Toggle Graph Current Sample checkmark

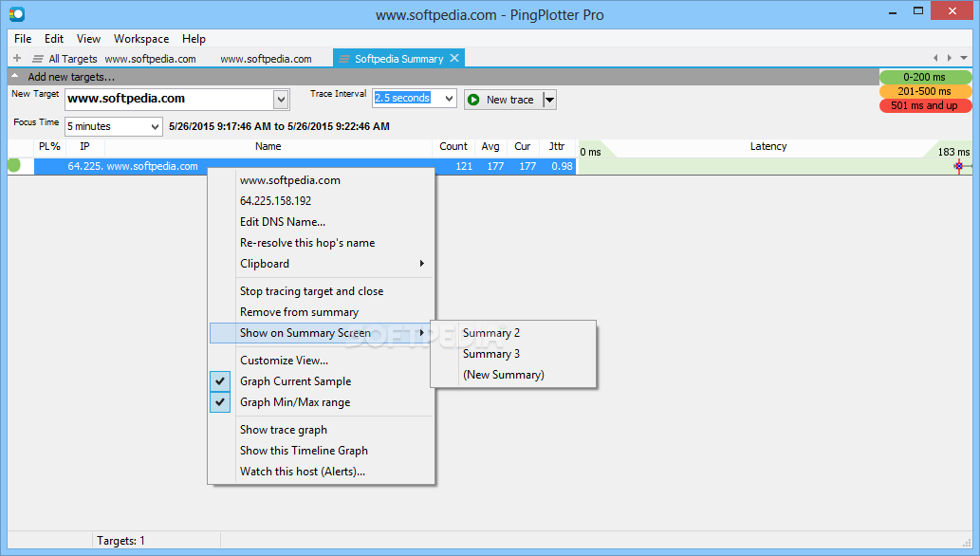(220, 380)
